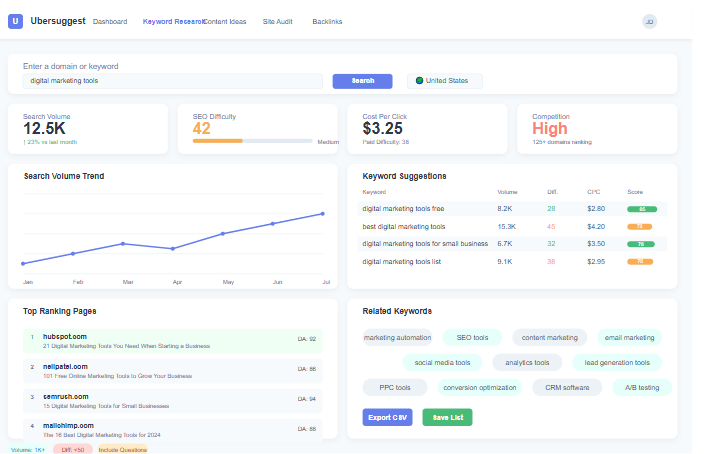Toggle the 'Include Questions' filter chip
The width and height of the screenshot is (706, 454).
click(123, 449)
